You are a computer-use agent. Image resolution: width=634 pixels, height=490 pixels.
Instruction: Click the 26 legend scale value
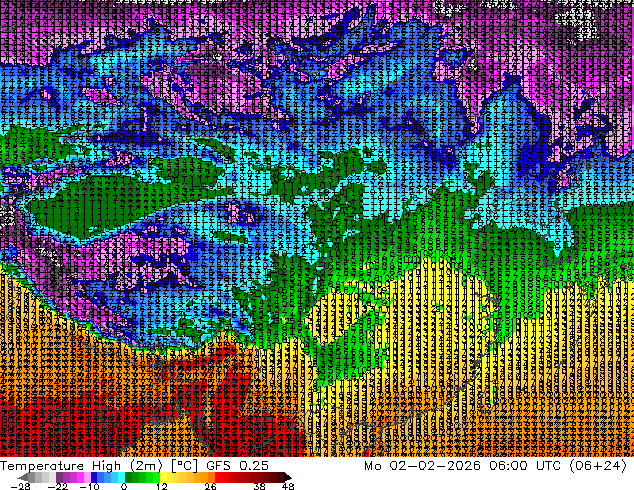click(x=210, y=486)
